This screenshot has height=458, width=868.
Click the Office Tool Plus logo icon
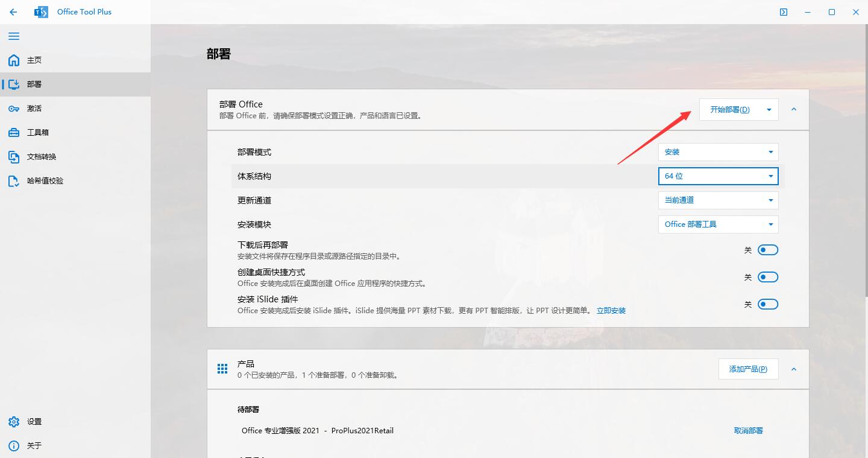pos(41,12)
